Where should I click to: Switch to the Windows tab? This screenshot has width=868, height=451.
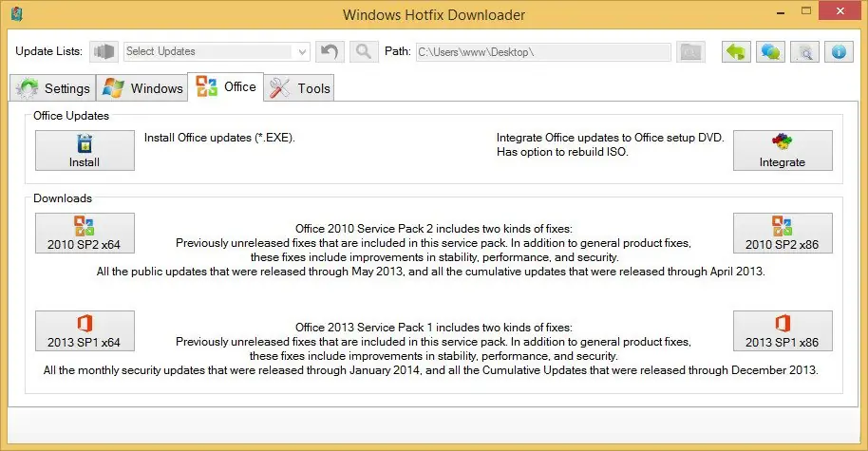tap(142, 88)
